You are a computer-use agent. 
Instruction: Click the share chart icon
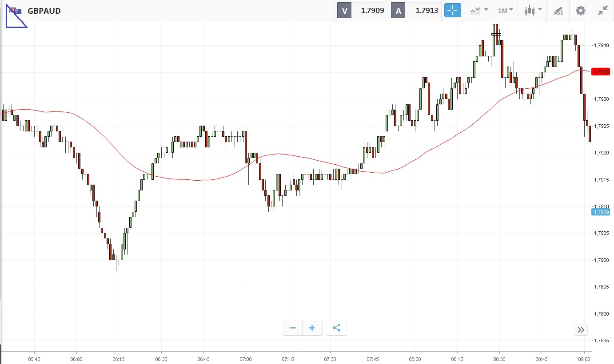point(336,328)
